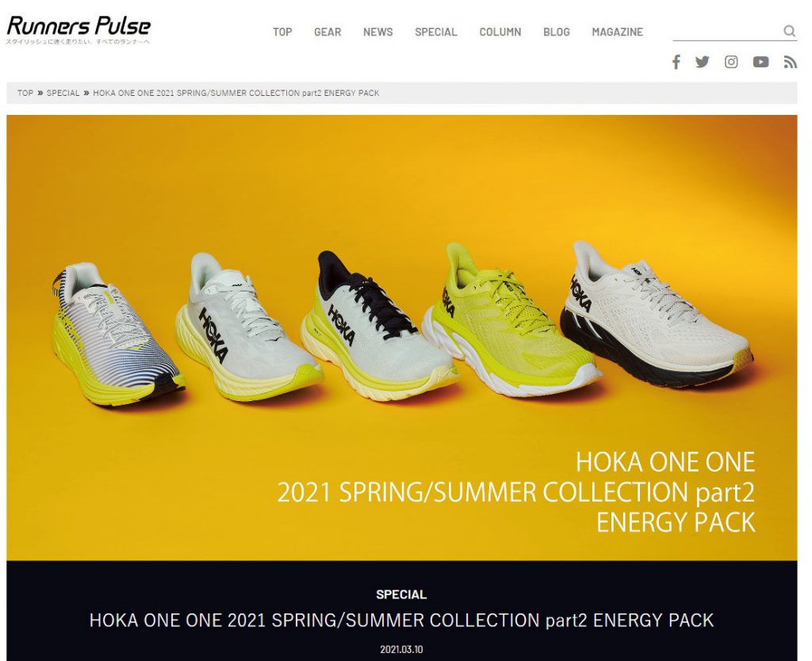812x661 pixels.
Task: Open the Facebook page icon
Action: pyautogui.click(x=676, y=62)
